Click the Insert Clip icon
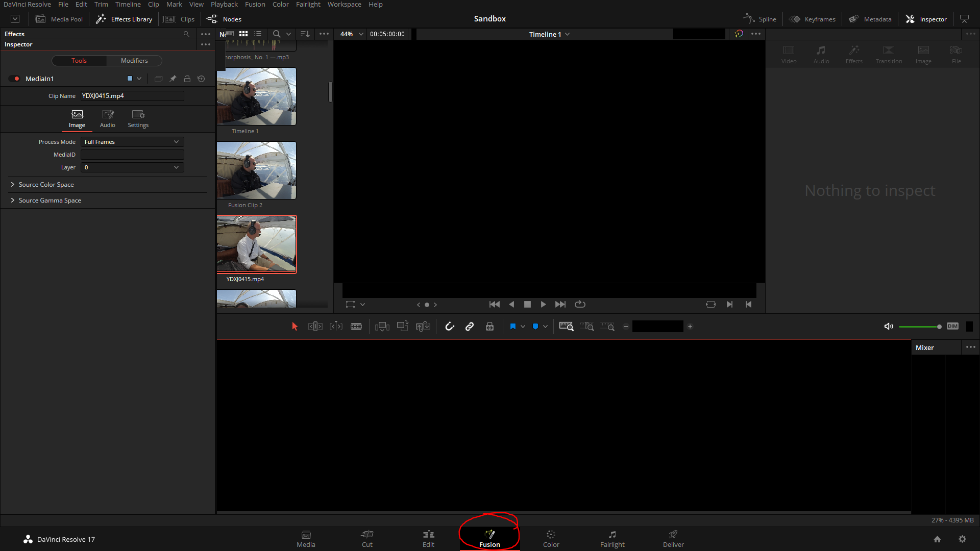Viewport: 980px width, 551px height. pyautogui.click(x=382, y=327)
